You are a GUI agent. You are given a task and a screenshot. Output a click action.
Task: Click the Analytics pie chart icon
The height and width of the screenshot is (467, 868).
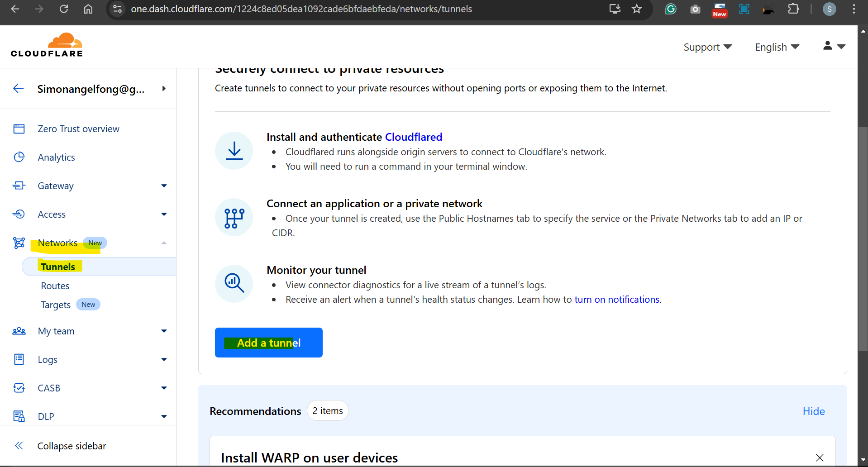(19, 157)
